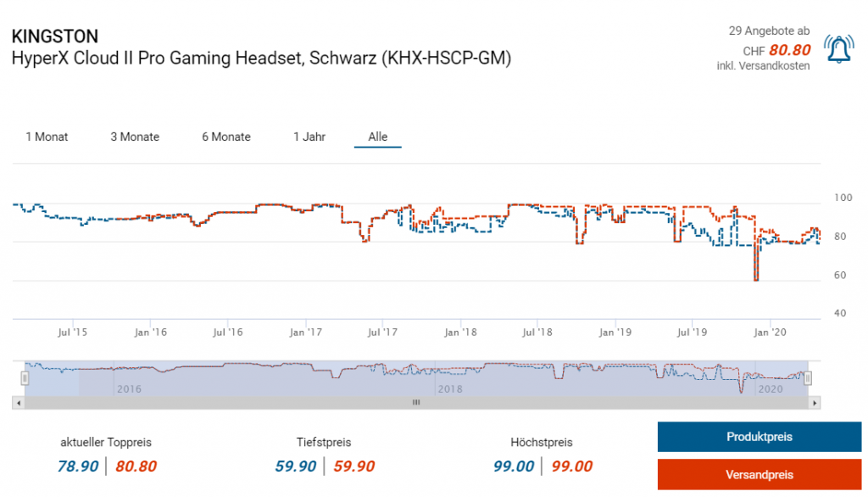Switch to the 3 Monate range

135,137
